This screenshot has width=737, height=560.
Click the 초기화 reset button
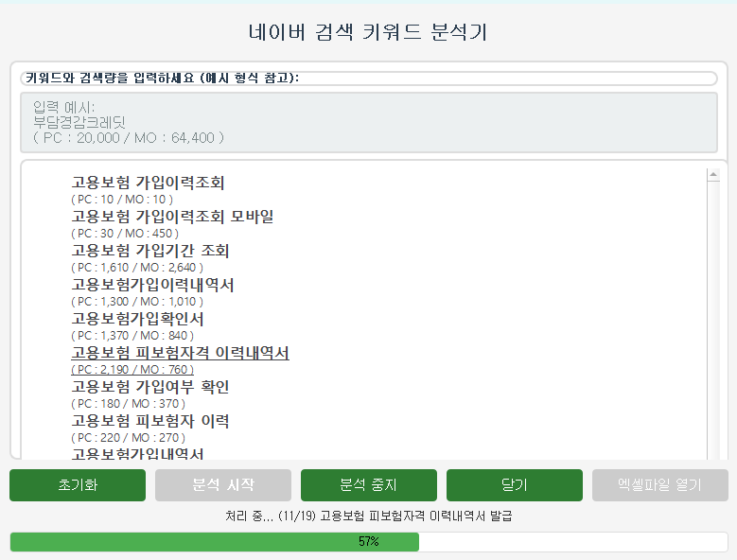pos(78,485)
